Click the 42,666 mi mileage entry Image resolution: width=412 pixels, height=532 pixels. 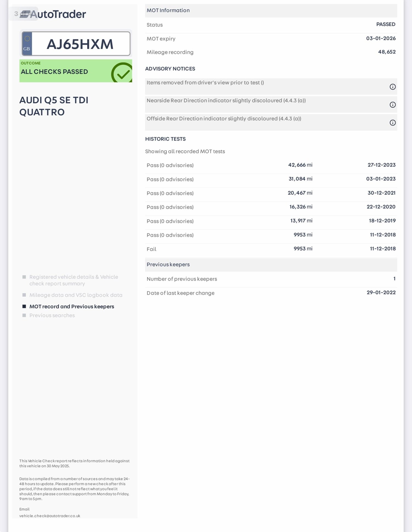click(300, 165)
